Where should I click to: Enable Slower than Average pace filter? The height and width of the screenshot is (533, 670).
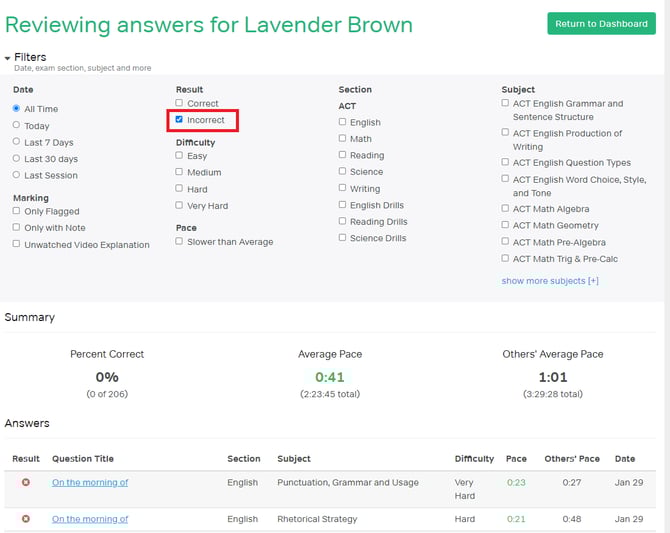pos(179,241)
